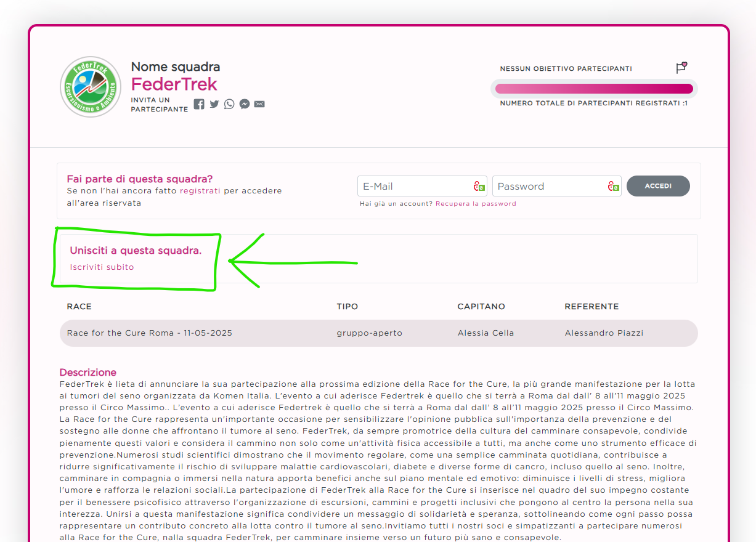Click the INVITA UN PARTECIPANTE label
Image resolution: width=756 pixels, height=542 pixels.
160,105
